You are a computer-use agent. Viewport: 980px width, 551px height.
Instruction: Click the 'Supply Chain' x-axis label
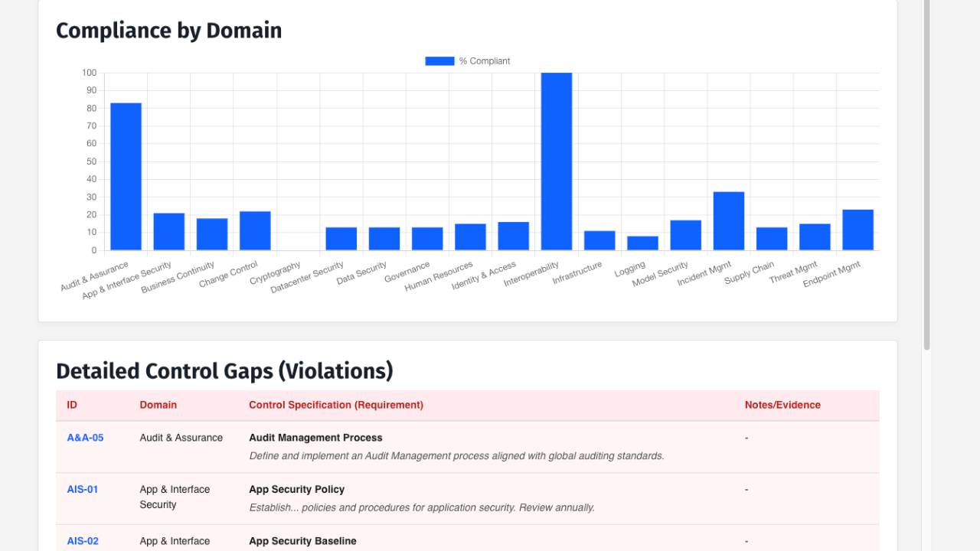point(750,273)
